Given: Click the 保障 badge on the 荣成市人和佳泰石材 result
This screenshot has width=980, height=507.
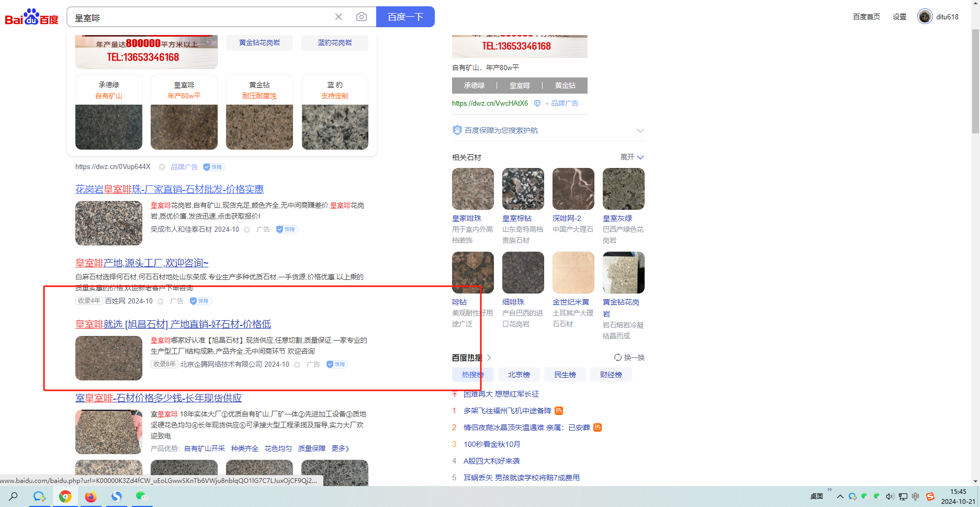Looking at the screenshot, I should (287, 229).
